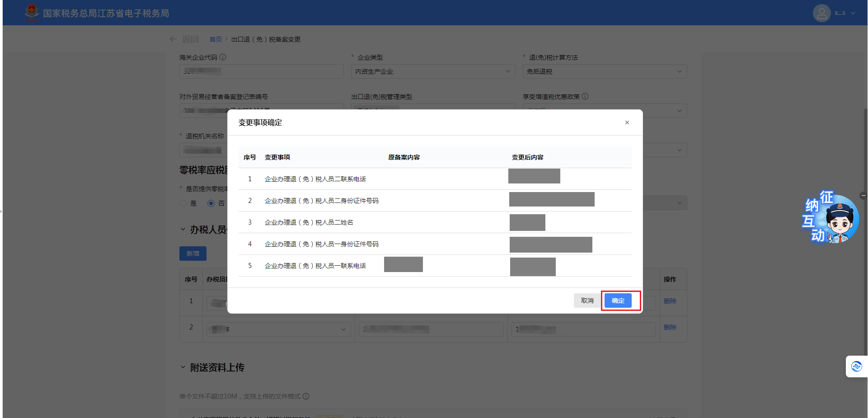
Task: Click the 海关企业代码 input field
Action: 261,71
